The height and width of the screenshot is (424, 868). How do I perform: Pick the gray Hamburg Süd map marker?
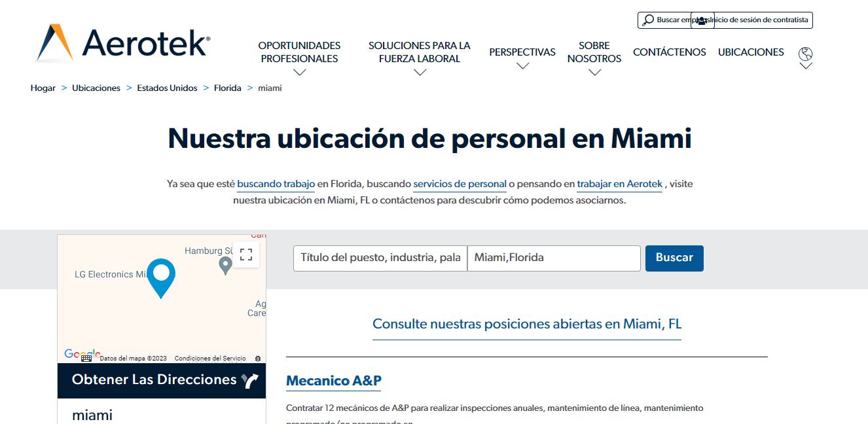click(225, 266)
